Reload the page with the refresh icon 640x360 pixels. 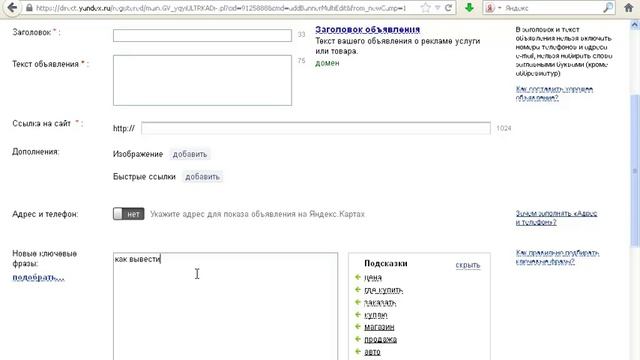point(448,8)
